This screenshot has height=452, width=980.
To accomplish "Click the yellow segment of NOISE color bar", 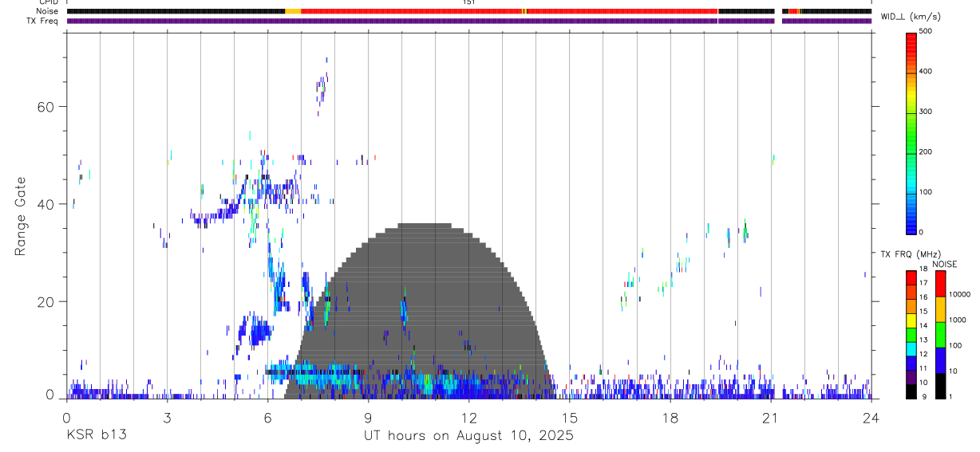I will click(940, 309).
